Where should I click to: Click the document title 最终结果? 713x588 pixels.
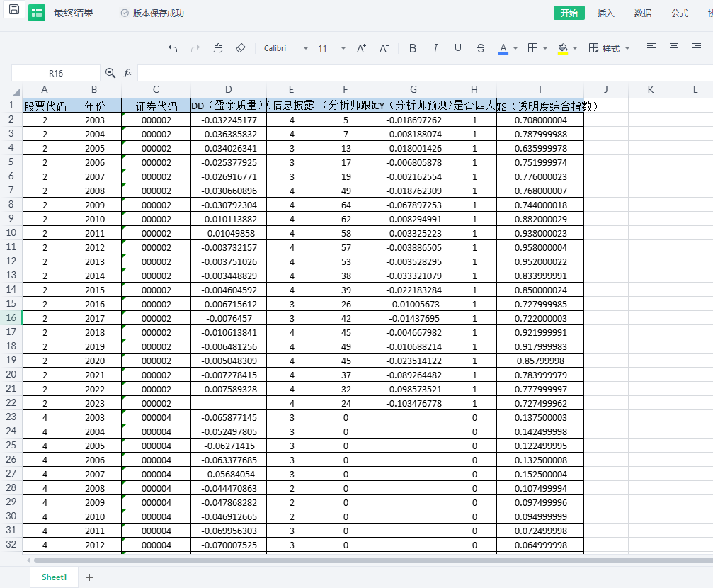click(x=73, y=13)
